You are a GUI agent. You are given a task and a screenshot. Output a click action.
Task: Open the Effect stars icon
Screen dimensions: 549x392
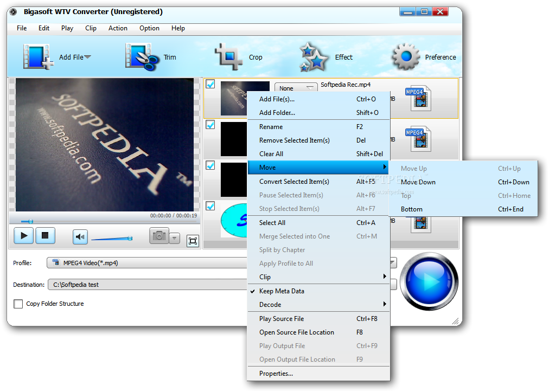click(x=314, y=57)
